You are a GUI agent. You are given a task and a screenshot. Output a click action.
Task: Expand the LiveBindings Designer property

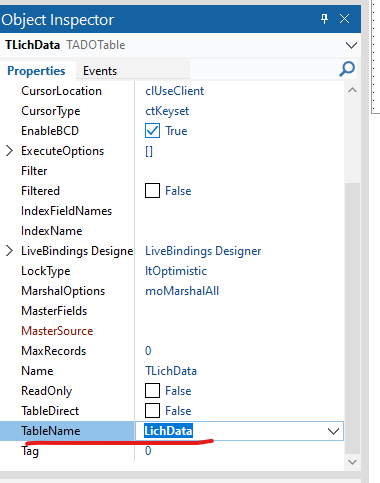pos(9,251)
